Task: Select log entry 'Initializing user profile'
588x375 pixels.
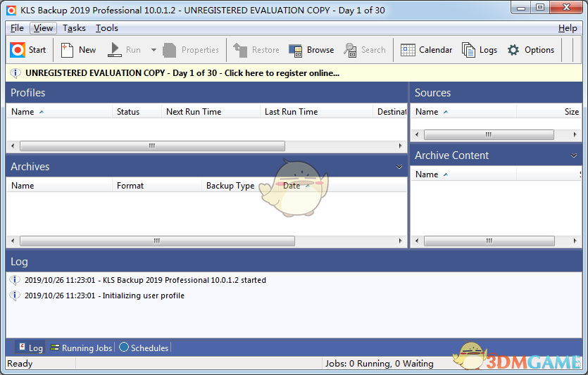Action: (x=105, y=295)
